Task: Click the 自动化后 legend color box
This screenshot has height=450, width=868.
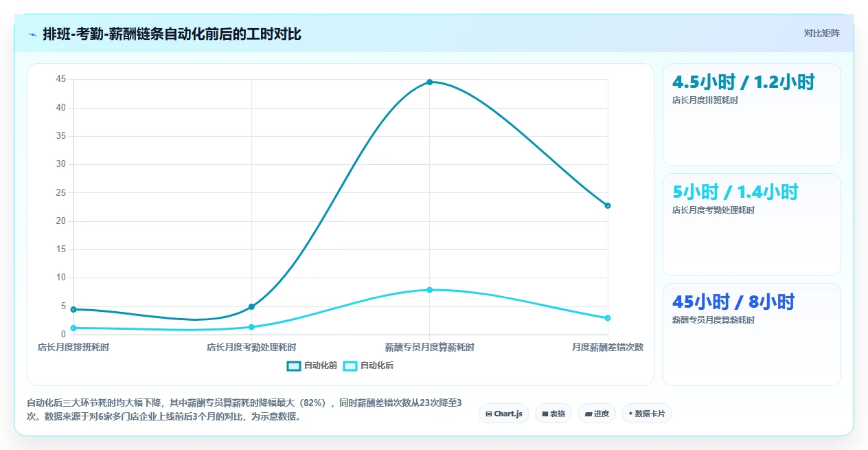Action: [350, 365]
